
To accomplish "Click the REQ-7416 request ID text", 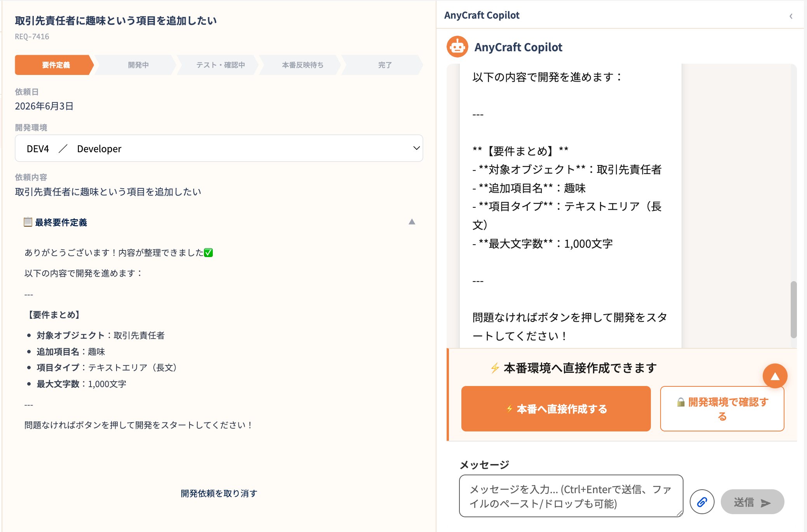I will coord(32,37).
